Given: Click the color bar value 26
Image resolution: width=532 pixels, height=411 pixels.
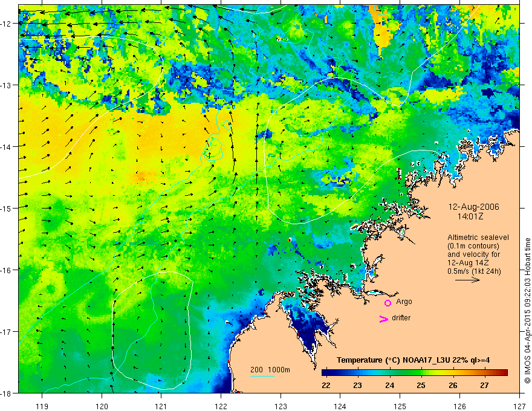Looking at the screenshot, I should (x=453, y=385).
